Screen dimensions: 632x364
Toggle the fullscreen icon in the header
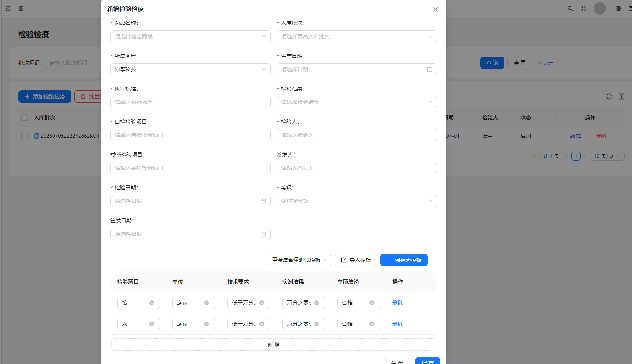pos(583,8)
